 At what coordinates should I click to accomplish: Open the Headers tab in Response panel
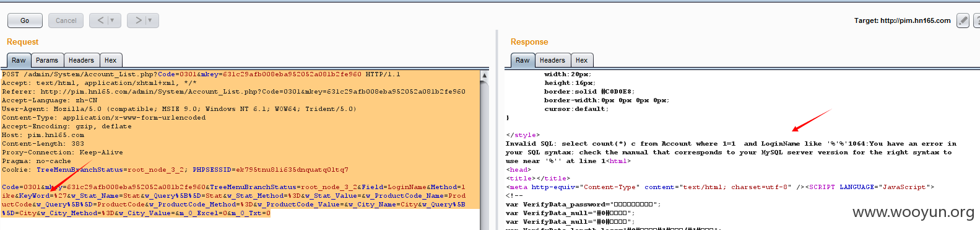[x=552, y=60]
